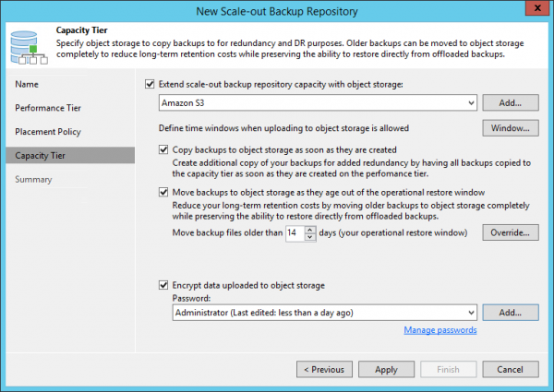Screen dimensions: 554x392
Task: Click into the days number field
Action: (294, 234)
